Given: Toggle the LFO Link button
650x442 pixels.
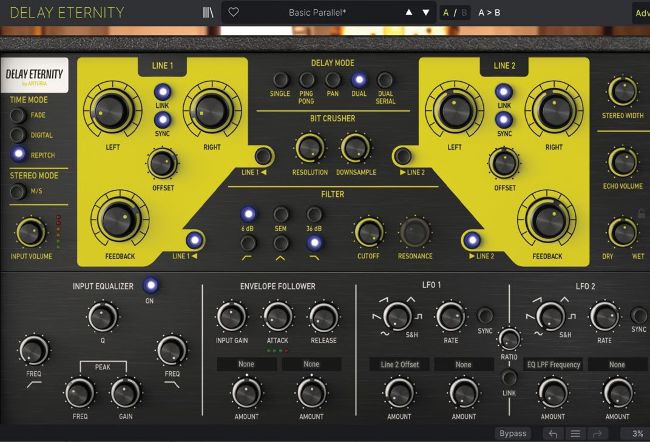Looking at the screenshot, I should point(509,377).
